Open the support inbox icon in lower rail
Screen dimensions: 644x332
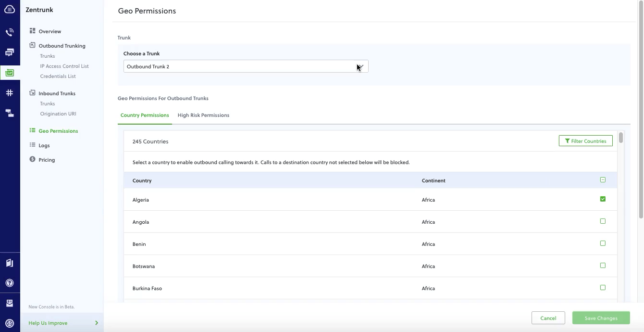tap(10, 303)
